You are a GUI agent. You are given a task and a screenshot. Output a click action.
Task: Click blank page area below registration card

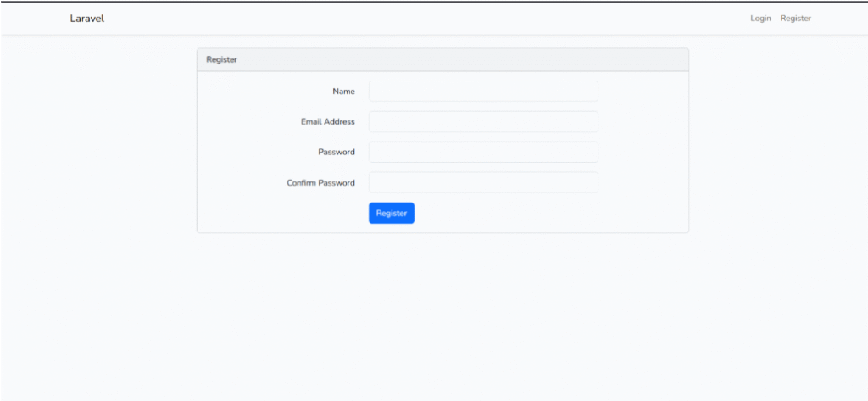(441, 314)
